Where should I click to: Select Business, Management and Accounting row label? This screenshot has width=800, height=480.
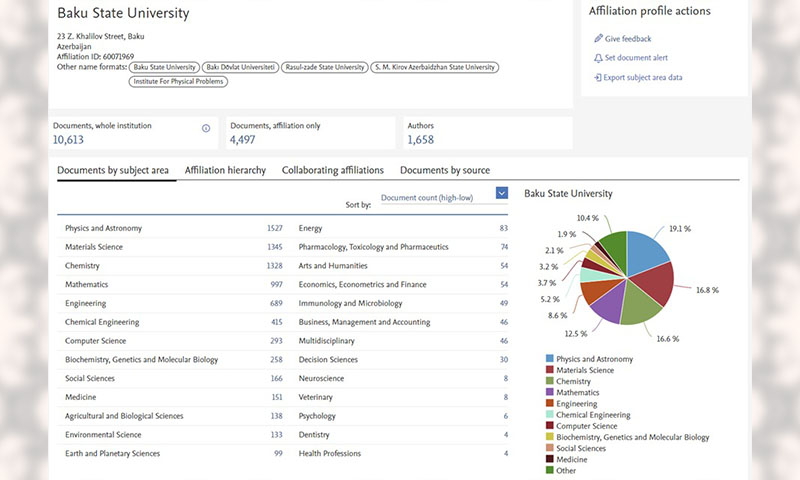coord(364,322)
